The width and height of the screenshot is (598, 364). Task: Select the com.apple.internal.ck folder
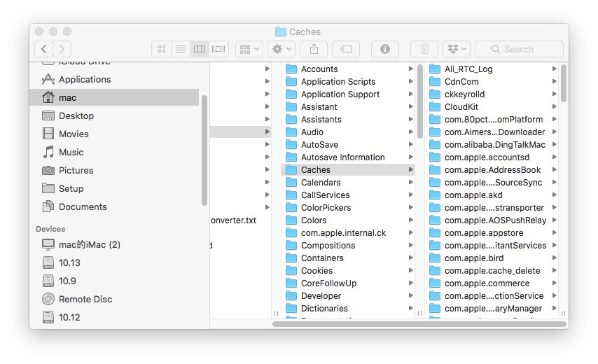(348, 232)
